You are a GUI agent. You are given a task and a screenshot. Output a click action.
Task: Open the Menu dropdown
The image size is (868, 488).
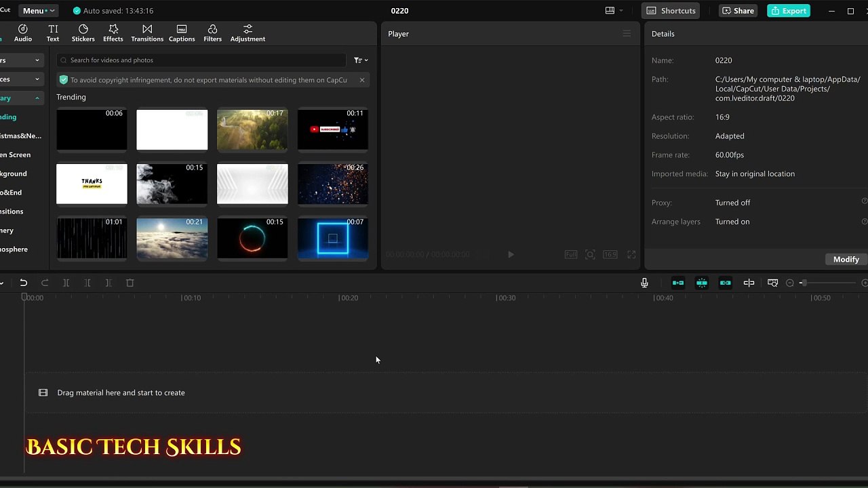click(x=39, y=11)
